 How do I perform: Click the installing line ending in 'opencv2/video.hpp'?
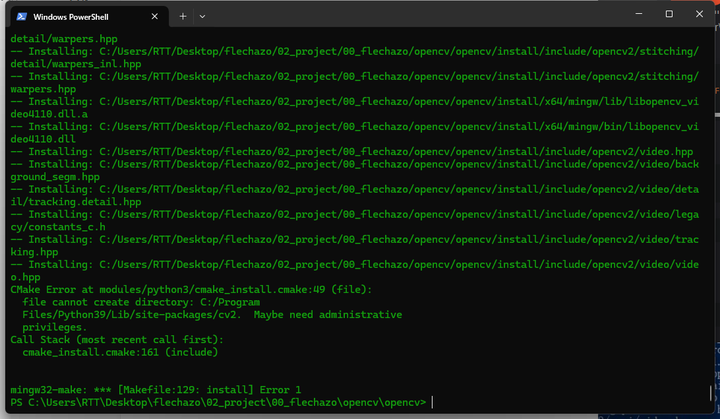[352, 152]
